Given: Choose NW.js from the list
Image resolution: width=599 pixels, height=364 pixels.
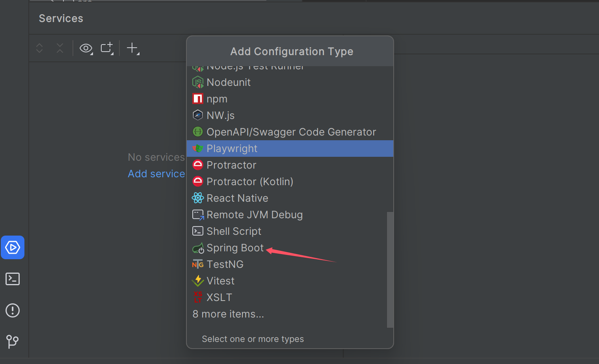Looking at the screenshot, I should (x=290, y=115).
